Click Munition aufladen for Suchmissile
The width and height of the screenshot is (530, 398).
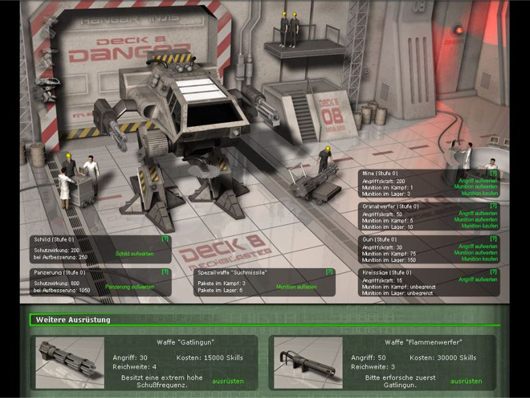(x=296, y=287)
